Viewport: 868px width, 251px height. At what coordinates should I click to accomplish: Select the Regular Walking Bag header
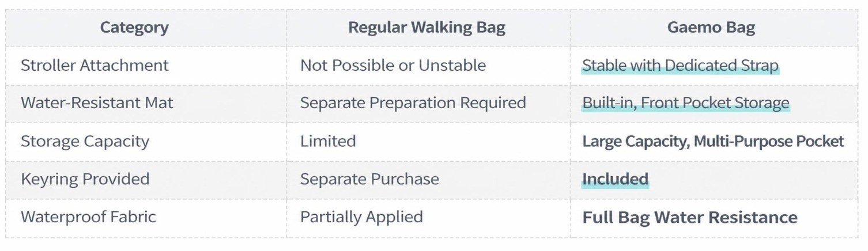tap(427, 28)
